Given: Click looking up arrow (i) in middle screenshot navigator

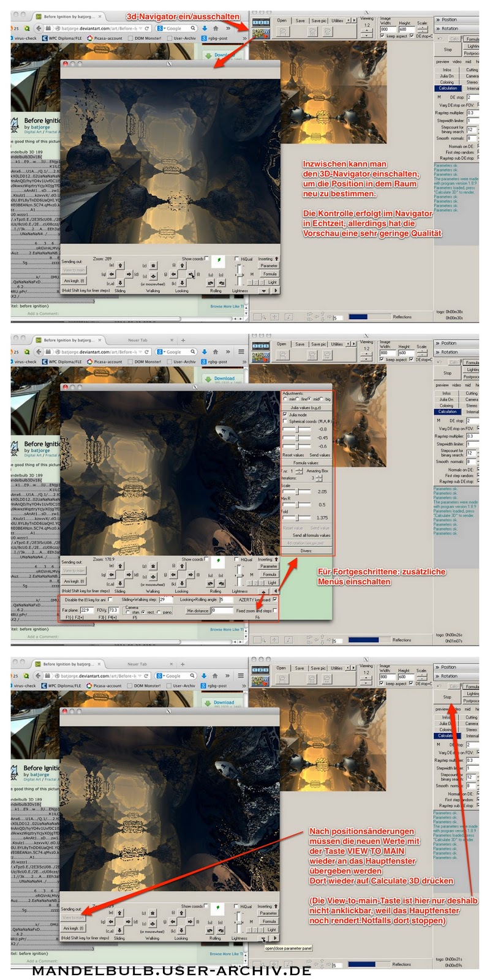Looking at the screenshot, I should tap(182, 566).
